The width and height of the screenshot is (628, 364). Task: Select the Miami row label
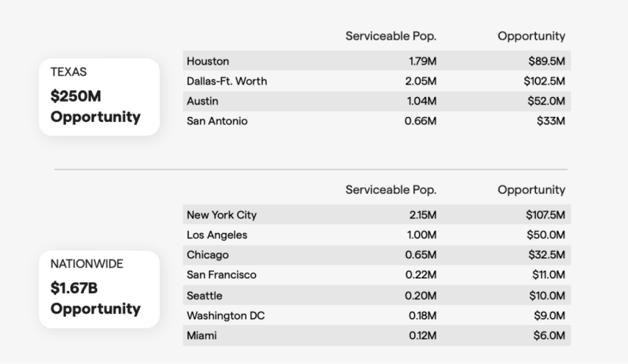coord(201,336)
